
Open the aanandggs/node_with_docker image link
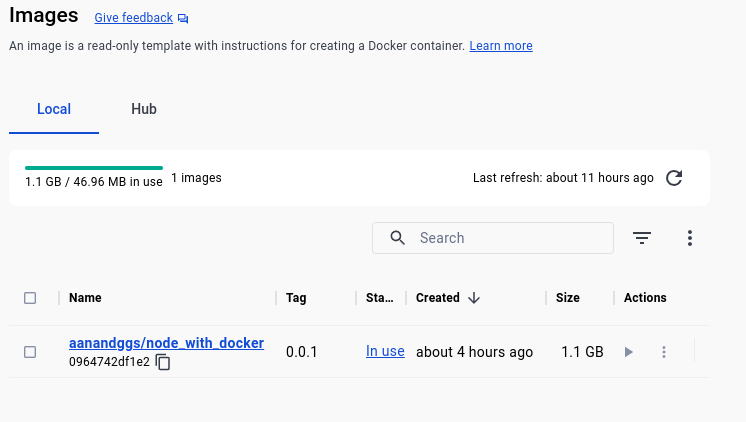[x=166, y=343]
